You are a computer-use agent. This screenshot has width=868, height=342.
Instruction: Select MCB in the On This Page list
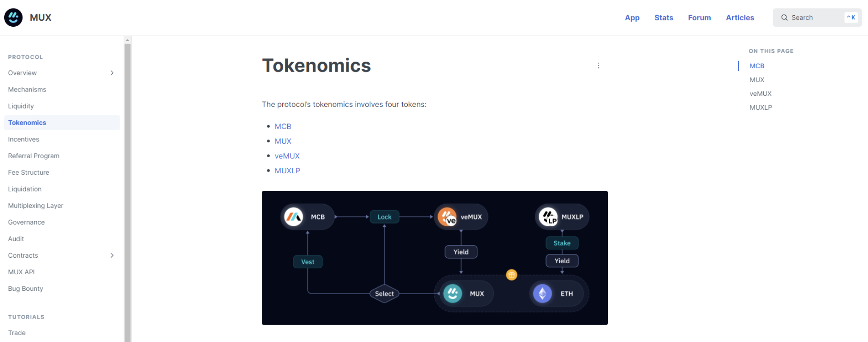[757, 66]
